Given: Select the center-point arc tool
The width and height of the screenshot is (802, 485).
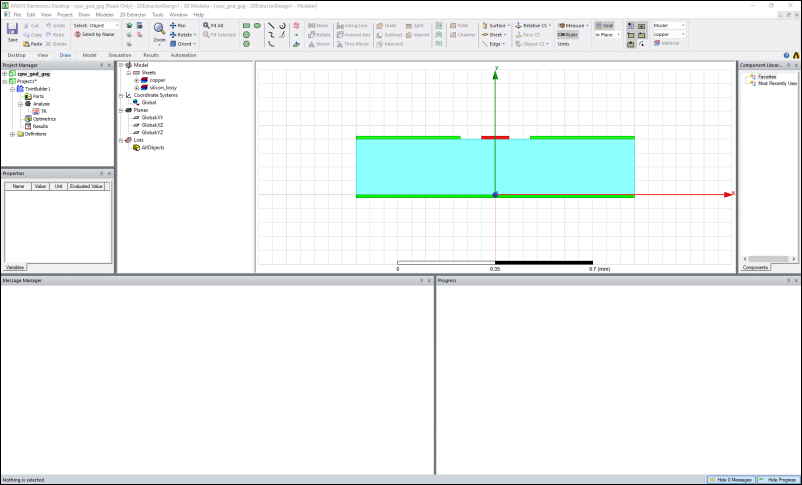Looking at the screenshot, I should [282, 26].
